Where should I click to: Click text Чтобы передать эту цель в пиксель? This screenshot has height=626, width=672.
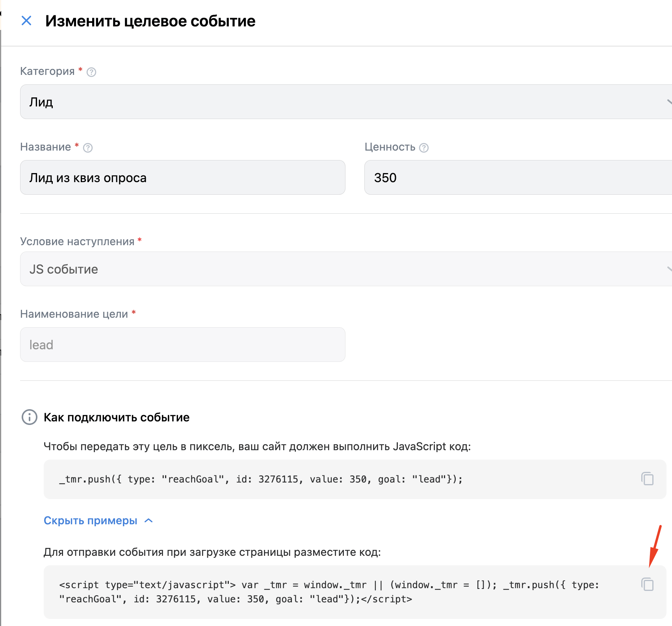click(x=139, y=447)
